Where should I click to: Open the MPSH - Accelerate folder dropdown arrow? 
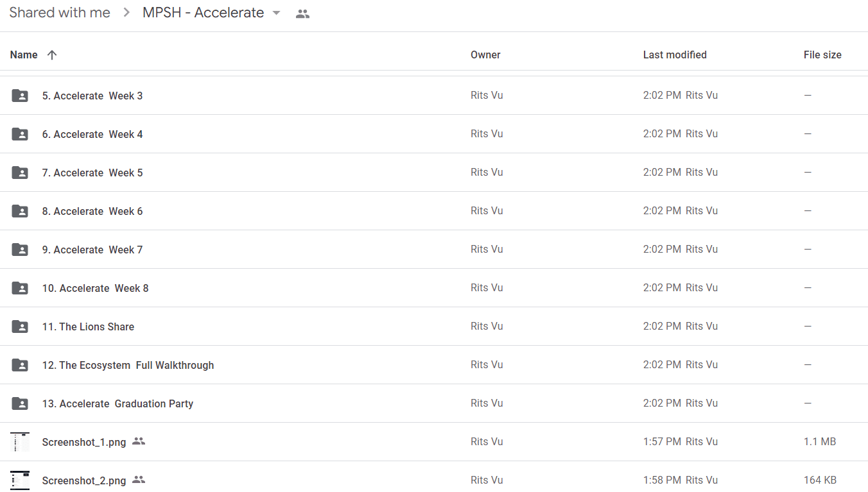(277, 13)
